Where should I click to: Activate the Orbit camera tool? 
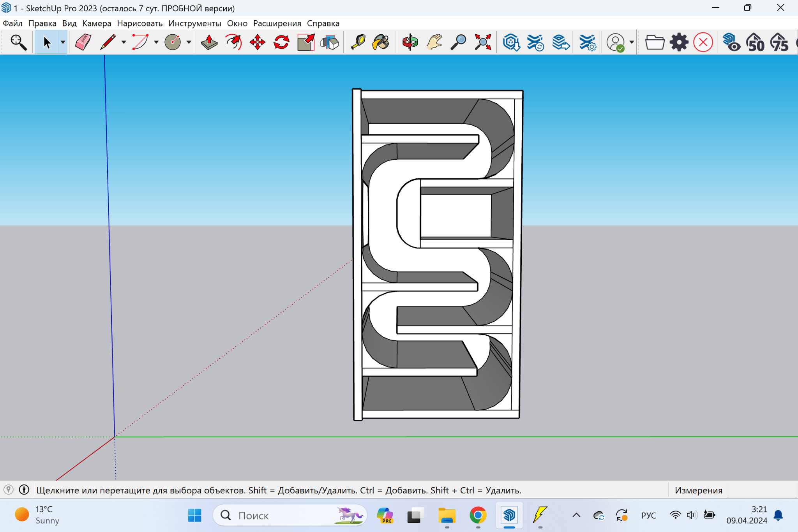[x=410, y=42]
